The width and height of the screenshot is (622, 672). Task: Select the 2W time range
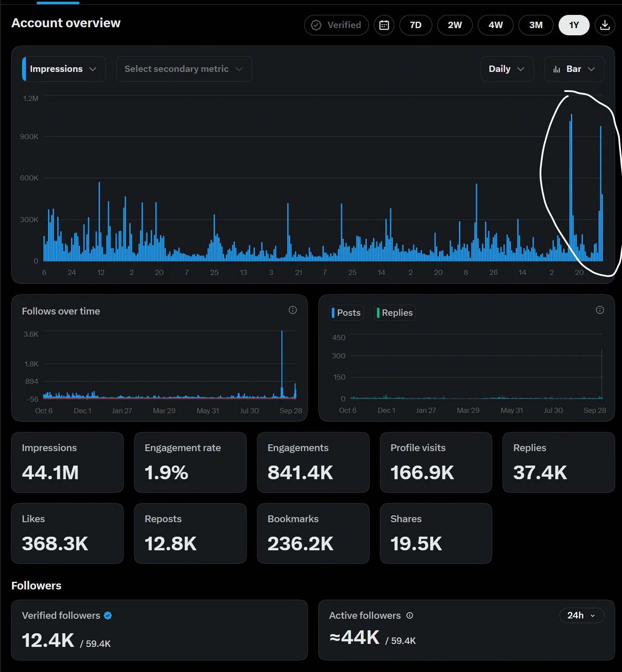click(x=455, y=25)
